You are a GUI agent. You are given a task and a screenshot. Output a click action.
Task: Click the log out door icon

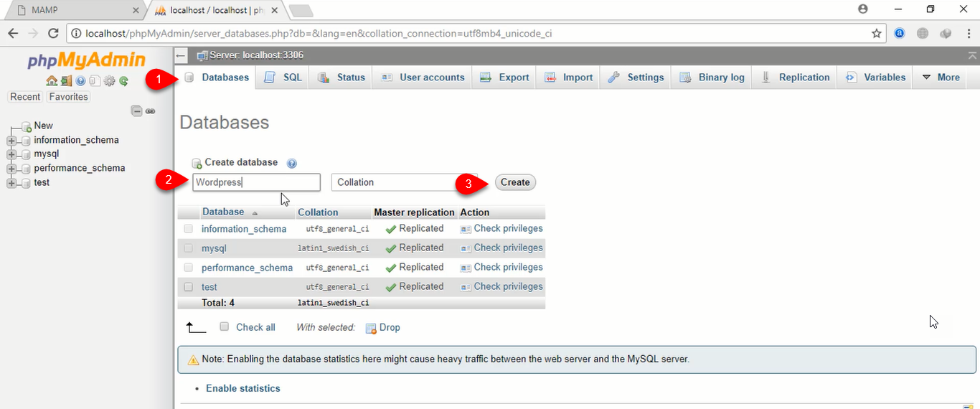[66, 81]
